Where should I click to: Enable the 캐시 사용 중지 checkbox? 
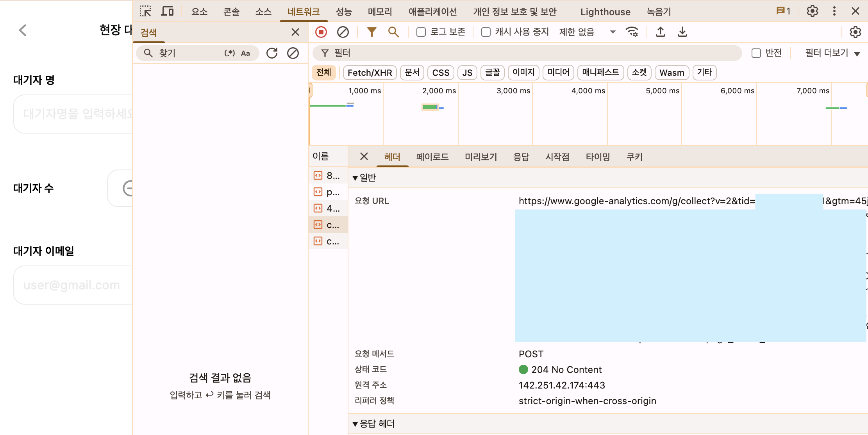tap(486, 32)
